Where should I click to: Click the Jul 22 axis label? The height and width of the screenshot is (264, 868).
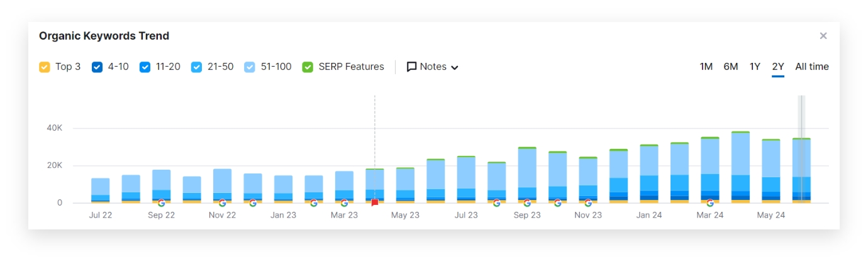101,215
